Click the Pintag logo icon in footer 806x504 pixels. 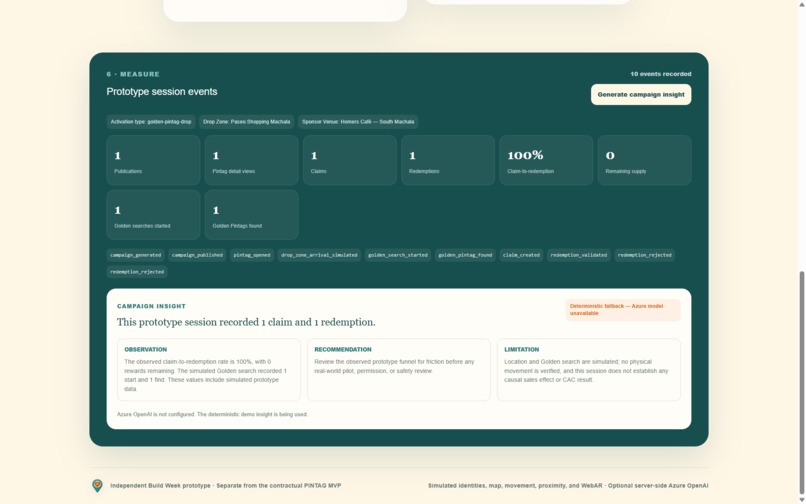97,485
